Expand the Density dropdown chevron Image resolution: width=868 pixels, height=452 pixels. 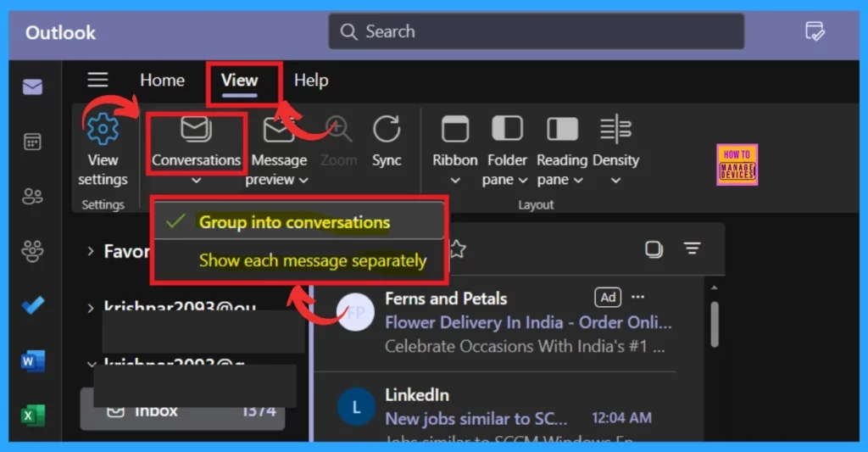pyautogui.click(x=615, y=180)
